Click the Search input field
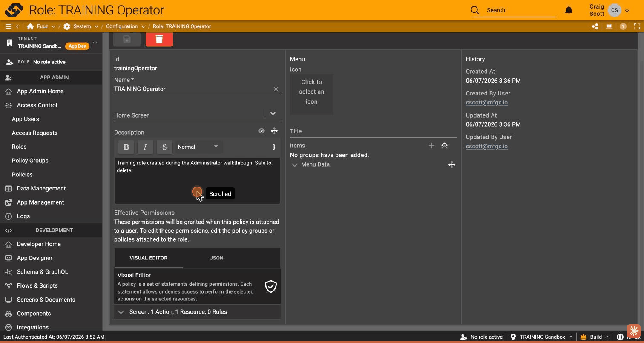The image size is (644, 343). point(521,10)
